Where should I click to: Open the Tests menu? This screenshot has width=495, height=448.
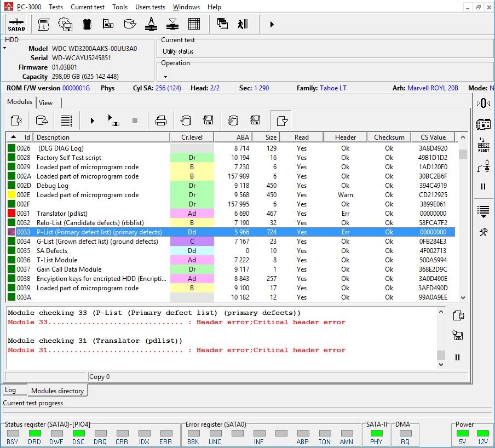56,7
